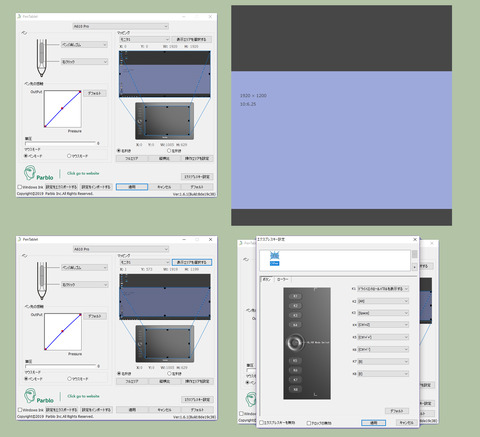Image resolution: width=480 pixels, height=437 pixels.
Task: Click the roller dial on the tablet diagram
Action: [x=295, y=342]
